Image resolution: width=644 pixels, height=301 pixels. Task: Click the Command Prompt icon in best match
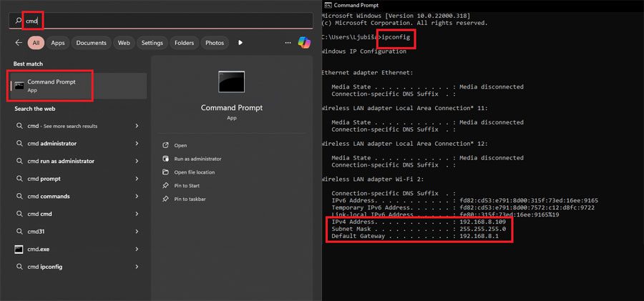point(19,86)
